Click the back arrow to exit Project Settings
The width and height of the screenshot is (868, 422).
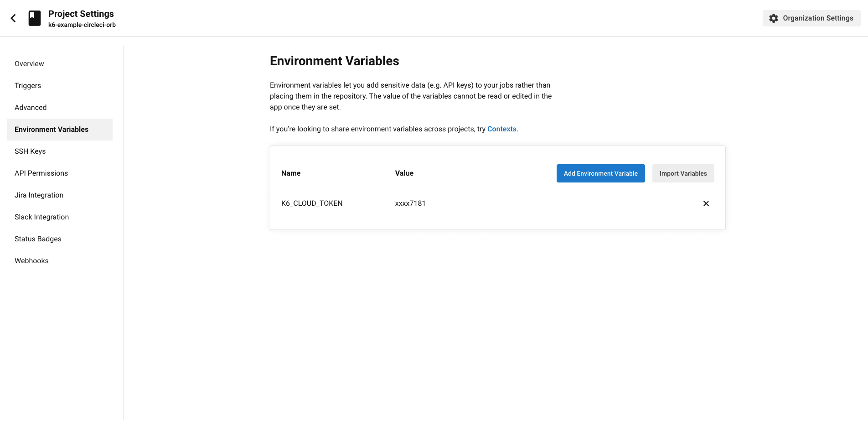(x=13, y=18)
